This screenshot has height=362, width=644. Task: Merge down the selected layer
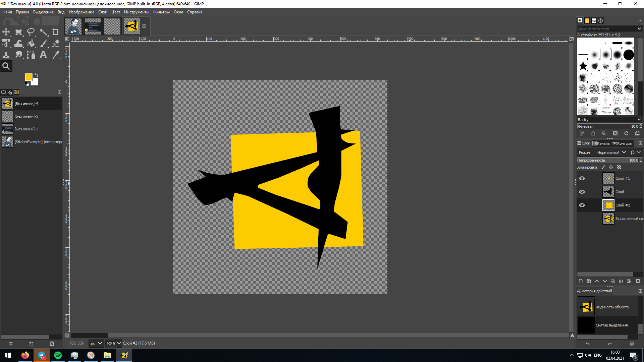click(621, 281)
